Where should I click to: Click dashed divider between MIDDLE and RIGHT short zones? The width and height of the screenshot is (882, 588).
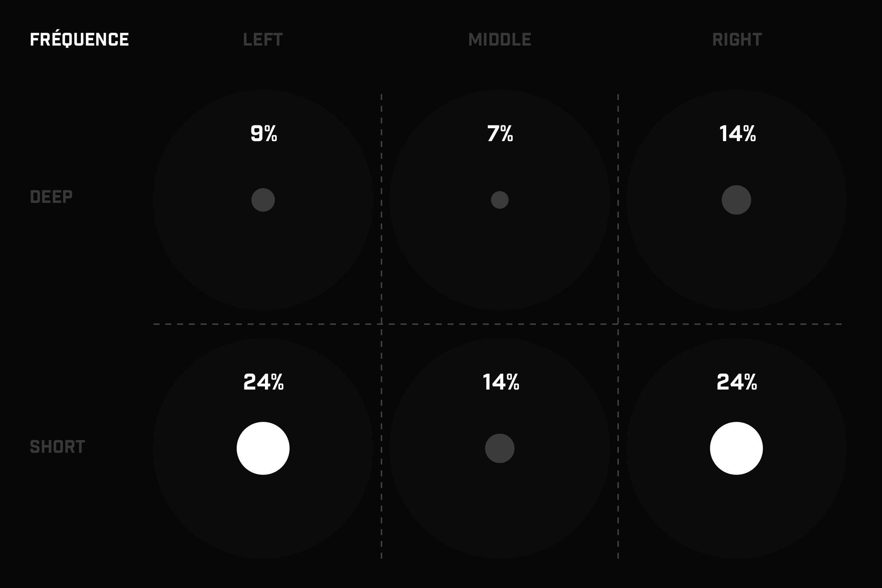tap(618, 442)
